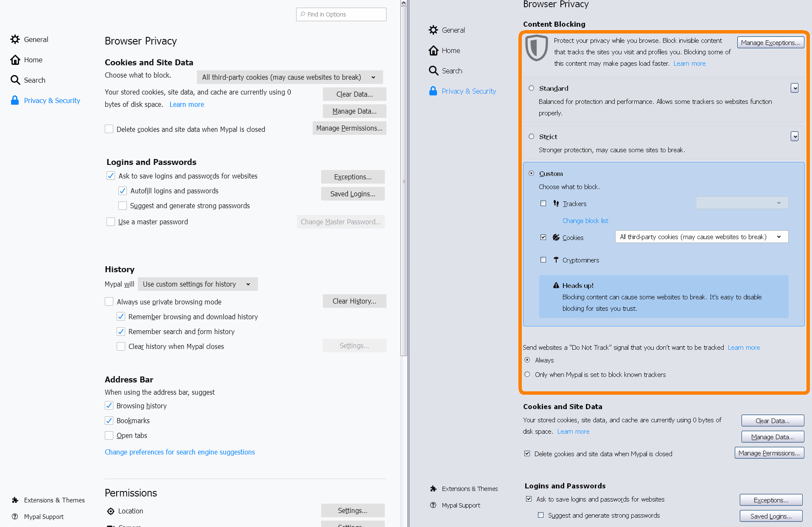The height and width of the screenshot is (527, 812).
Task: Click the Mypal Support help icon in left sidebar
Action: (x=15, y=517)
